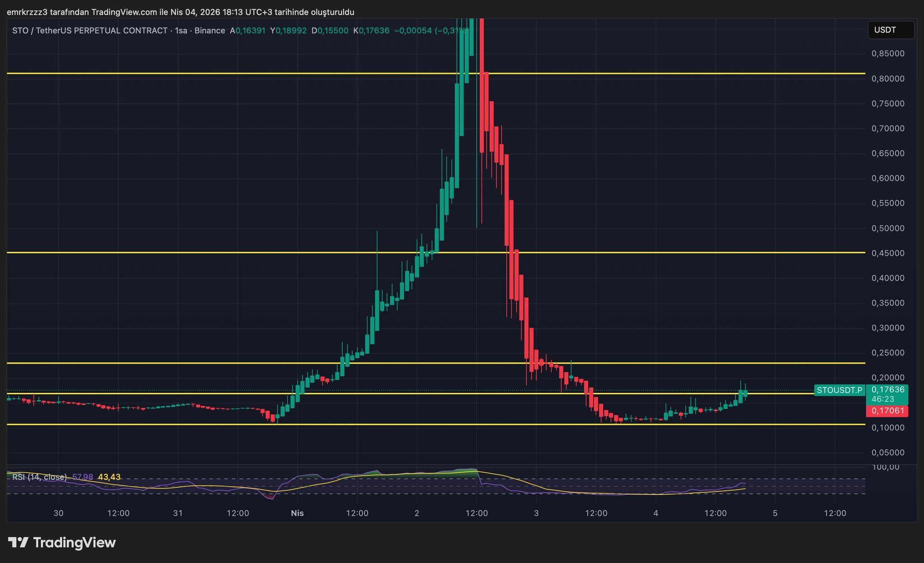Click the date 30 on the time axis
This screenshot has width=924, height=563.
point(58,513)
